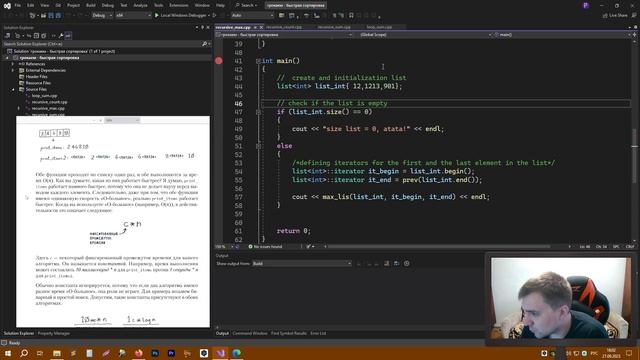Switch to loop_sum.cpp tab

tap(379, 27)
